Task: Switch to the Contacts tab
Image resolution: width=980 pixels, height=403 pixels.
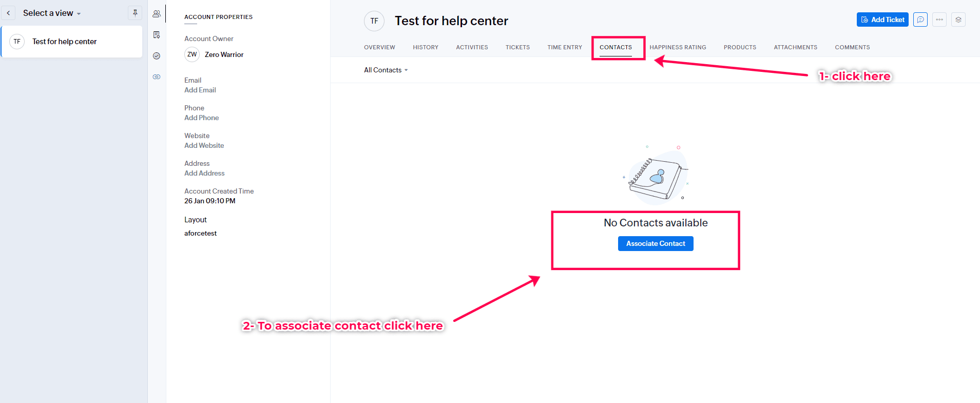Action: (616, 47)
